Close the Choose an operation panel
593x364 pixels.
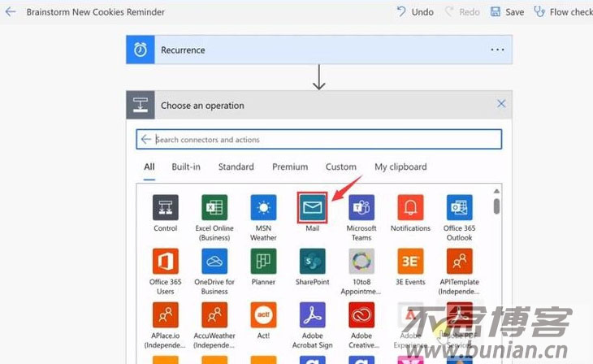click(501, 104)
